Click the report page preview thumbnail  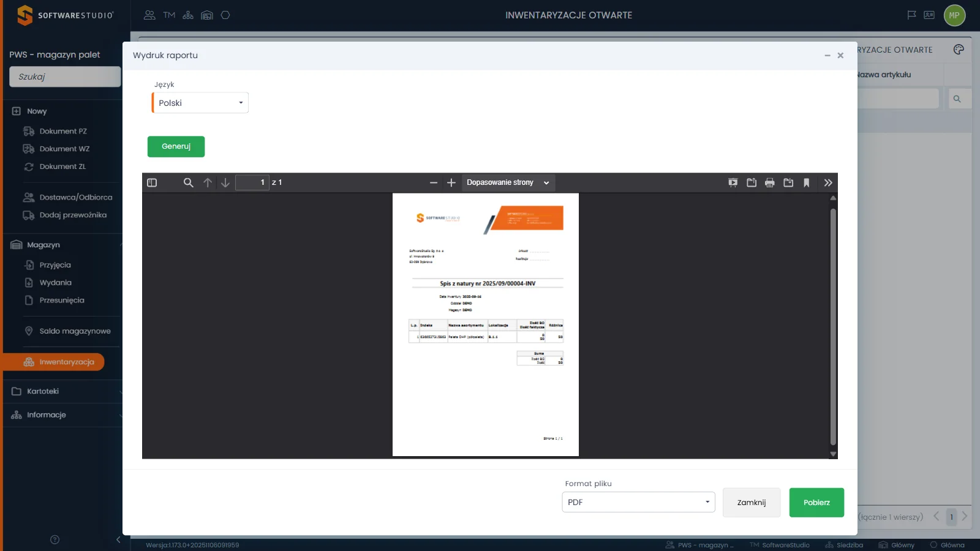pyautogui.click(x=486, y=324)
